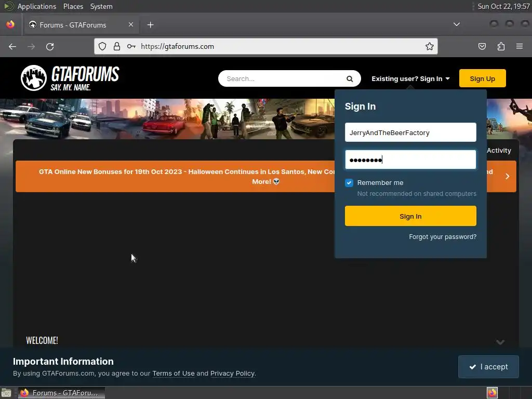Click the saved password key icon
The width and height of the screenshot is (532, 399).
point(131,46)
